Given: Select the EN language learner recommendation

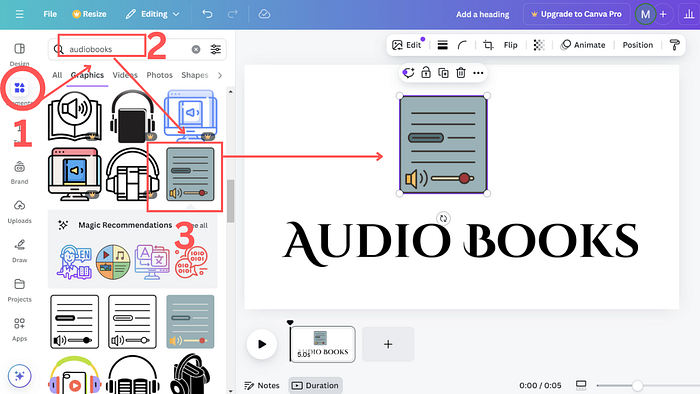Looking at the screenshot, I should coord(75,262).
